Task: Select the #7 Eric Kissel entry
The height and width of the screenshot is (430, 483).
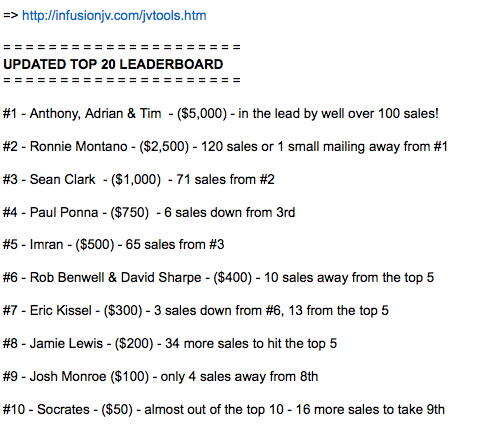Action: coord(196,311)
